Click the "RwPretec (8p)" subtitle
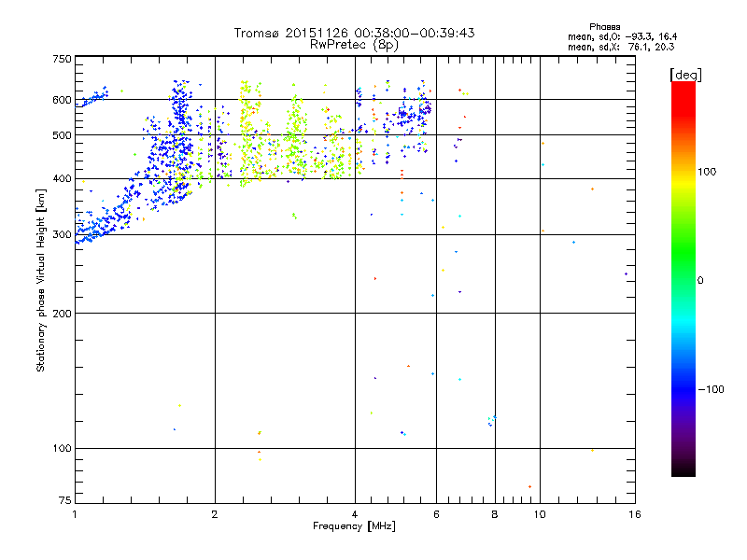Image resolution: width=747 pixels, height=560 pixels. pos(354,45)
